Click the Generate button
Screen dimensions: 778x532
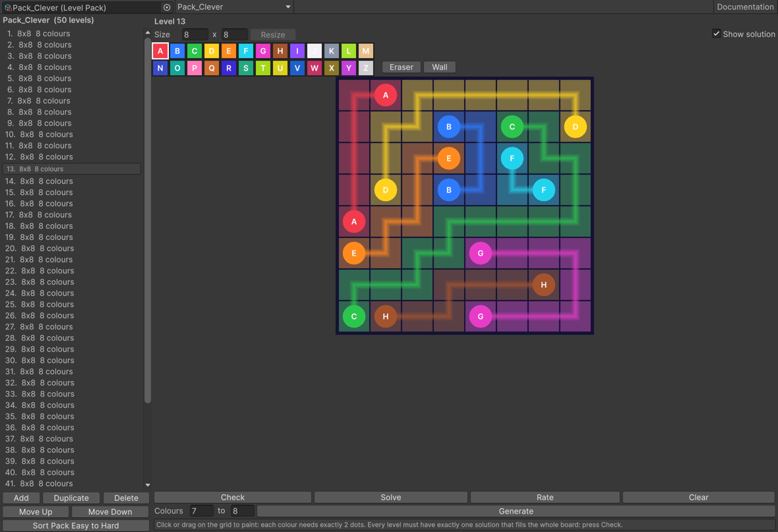point(516,511)
